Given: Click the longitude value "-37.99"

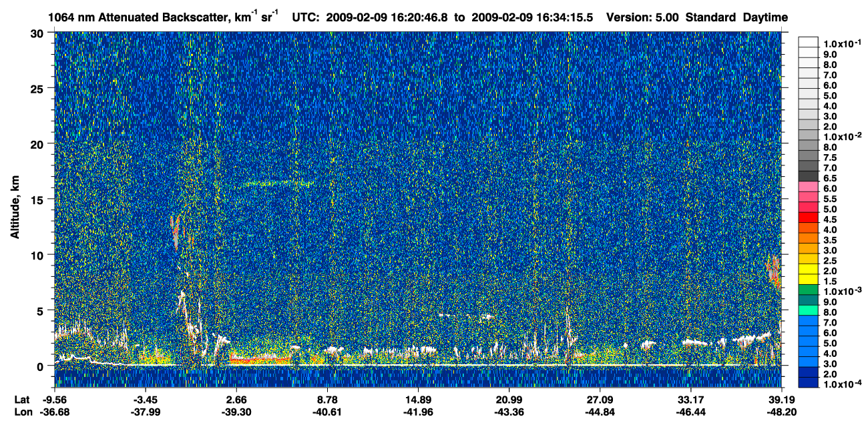Looking at the screenshot, I should click(146, 412).
